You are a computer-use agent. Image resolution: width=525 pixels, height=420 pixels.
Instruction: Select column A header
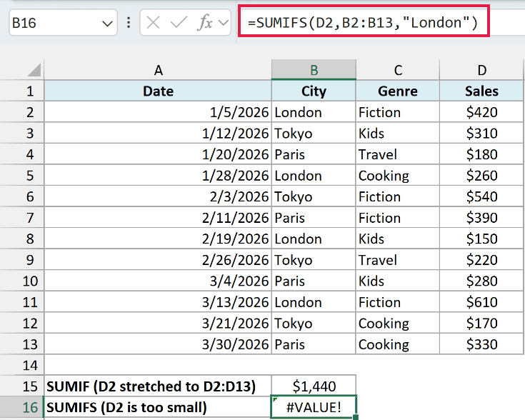tap(158, 70)
